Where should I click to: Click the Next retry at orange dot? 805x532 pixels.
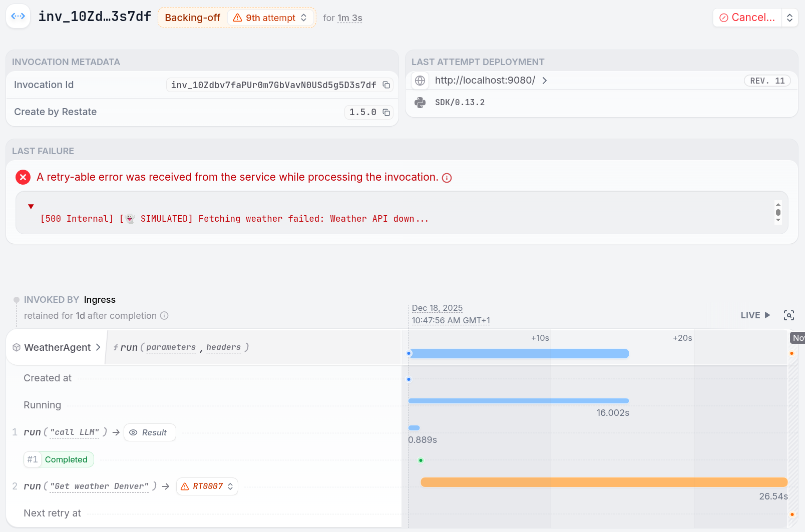[792, 514]
